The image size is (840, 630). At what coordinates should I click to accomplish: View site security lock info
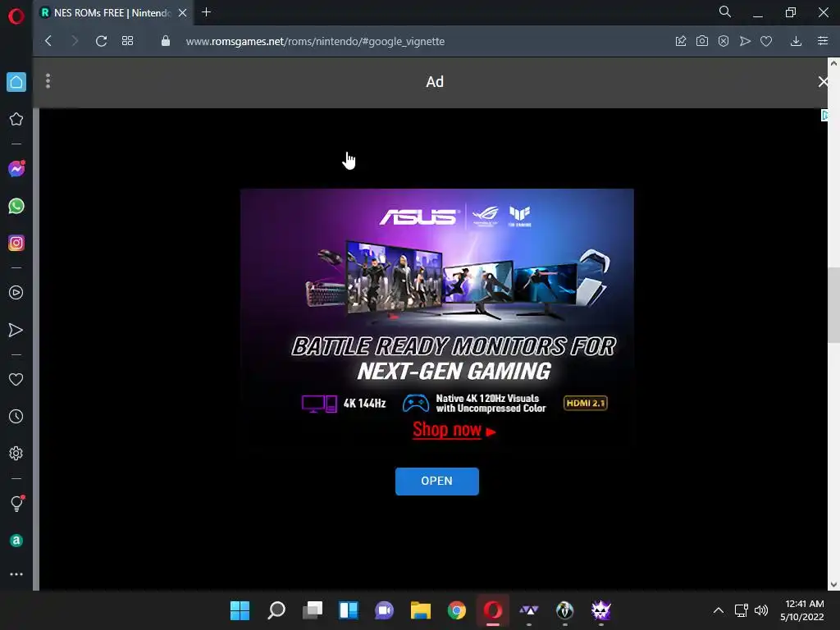coord(166,41)
